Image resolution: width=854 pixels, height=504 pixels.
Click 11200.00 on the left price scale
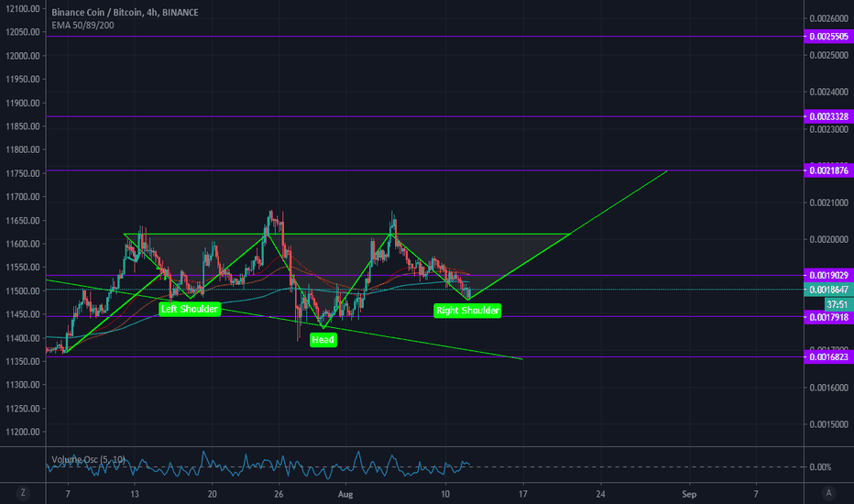[22, 433]
